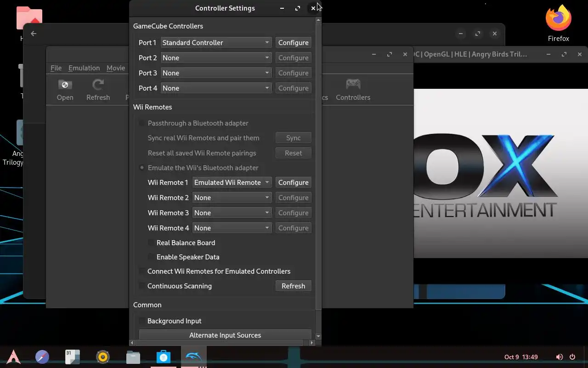Configure the emulated Wii Remote 1

click(293, 183)
